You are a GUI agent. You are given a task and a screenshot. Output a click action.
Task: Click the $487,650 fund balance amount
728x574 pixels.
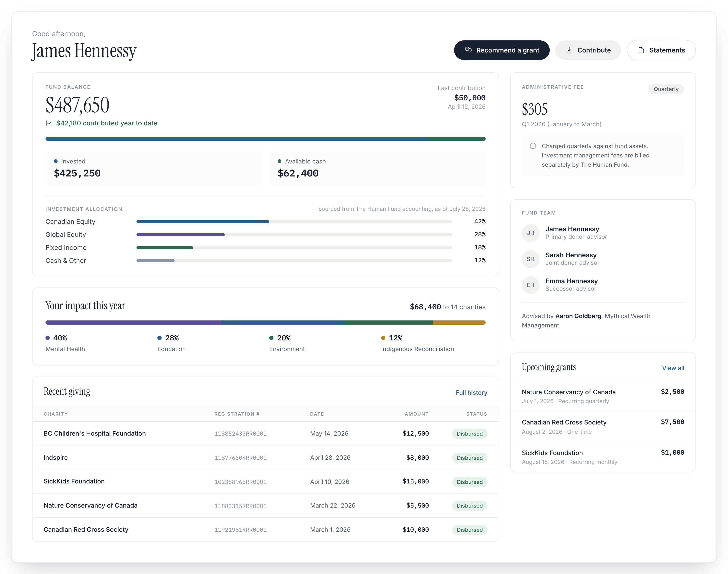[x=78, y=105]
